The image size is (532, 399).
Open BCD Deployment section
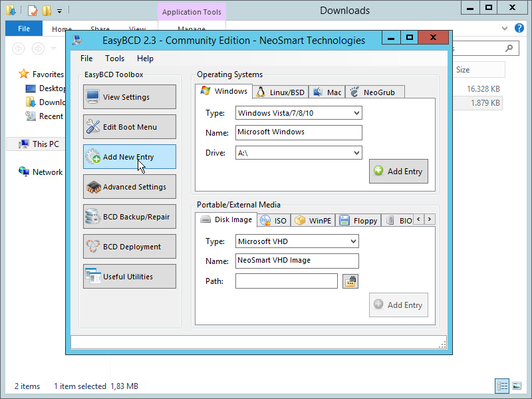click(130, 246)
